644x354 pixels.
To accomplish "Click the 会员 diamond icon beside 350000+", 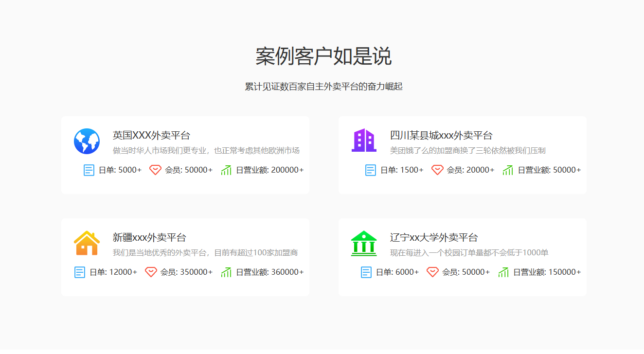I will [151, 272].
